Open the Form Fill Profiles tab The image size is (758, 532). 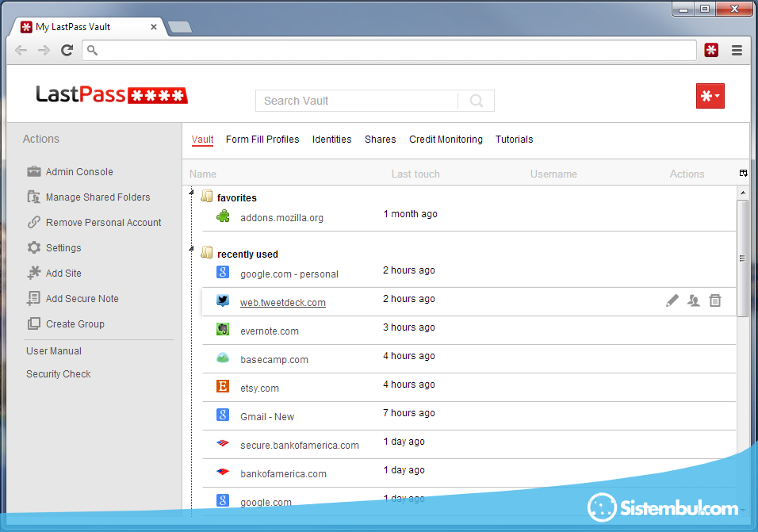262,140
